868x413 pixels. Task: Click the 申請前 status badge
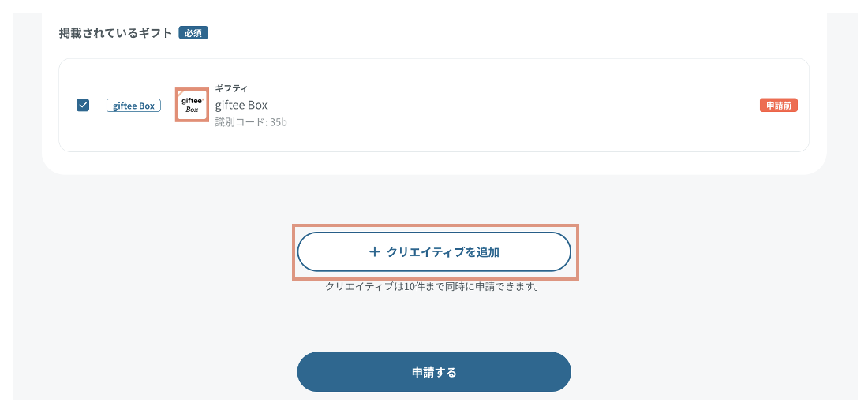coord(778,106)
